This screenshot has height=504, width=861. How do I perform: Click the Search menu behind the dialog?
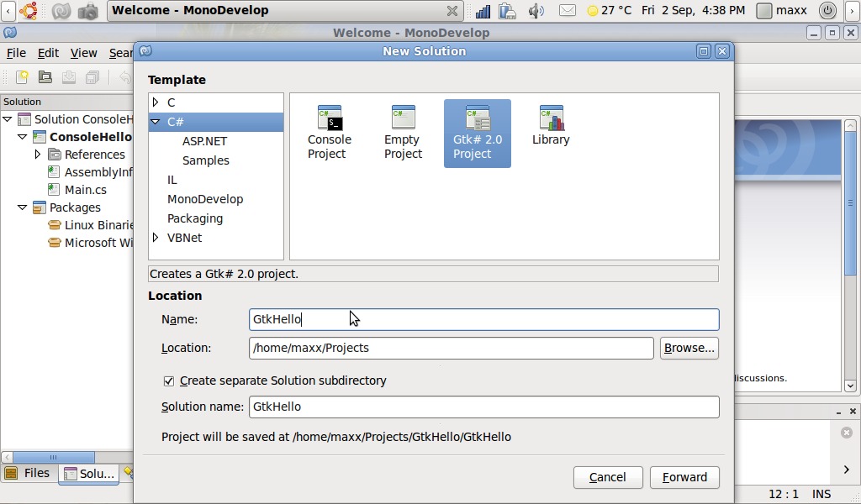[x=120, y=53]
